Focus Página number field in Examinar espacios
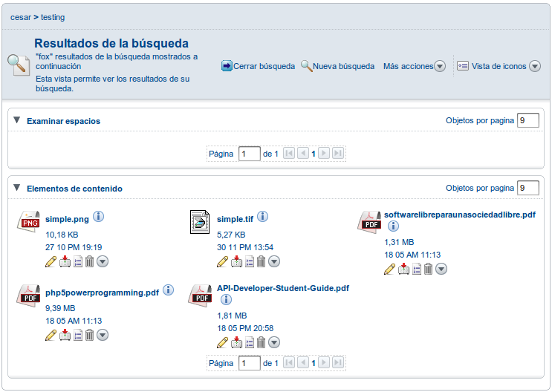Screen dimensions: 552x392 click(x=249, y=154)
